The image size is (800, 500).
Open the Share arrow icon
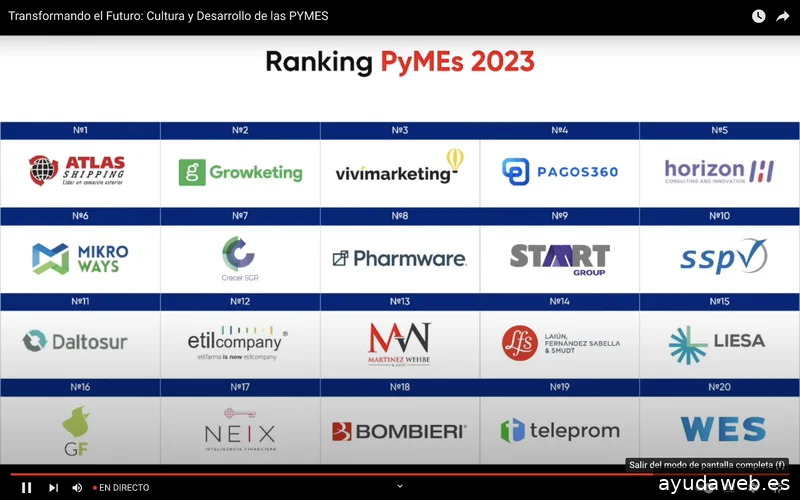pyautogui.click(x=783, y=16)
